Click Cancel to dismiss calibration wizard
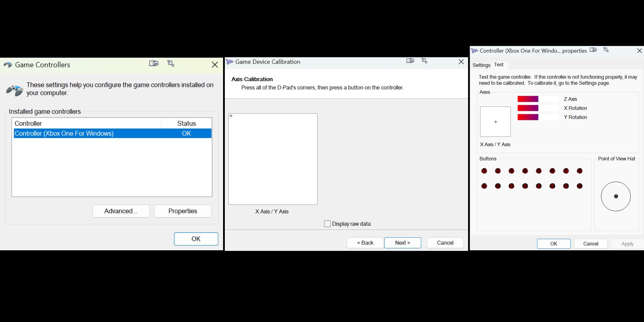 tap(446, 242)
